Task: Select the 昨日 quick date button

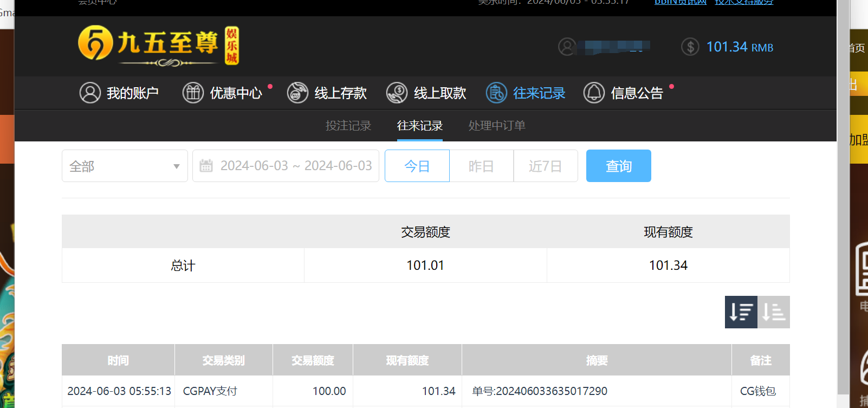Action: (482, 166)
